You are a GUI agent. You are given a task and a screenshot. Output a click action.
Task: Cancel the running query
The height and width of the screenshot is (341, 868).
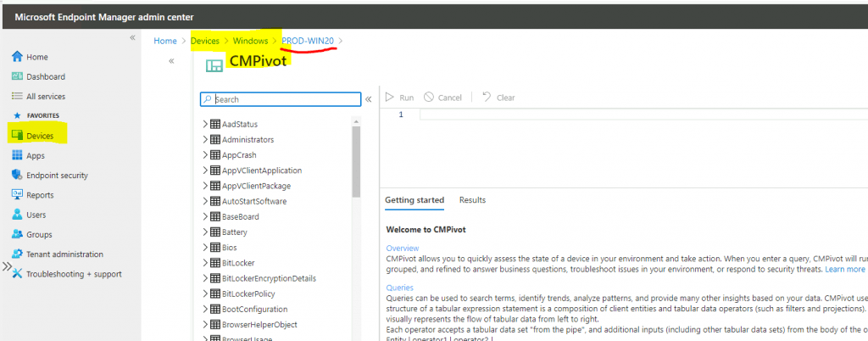point(442,98)
